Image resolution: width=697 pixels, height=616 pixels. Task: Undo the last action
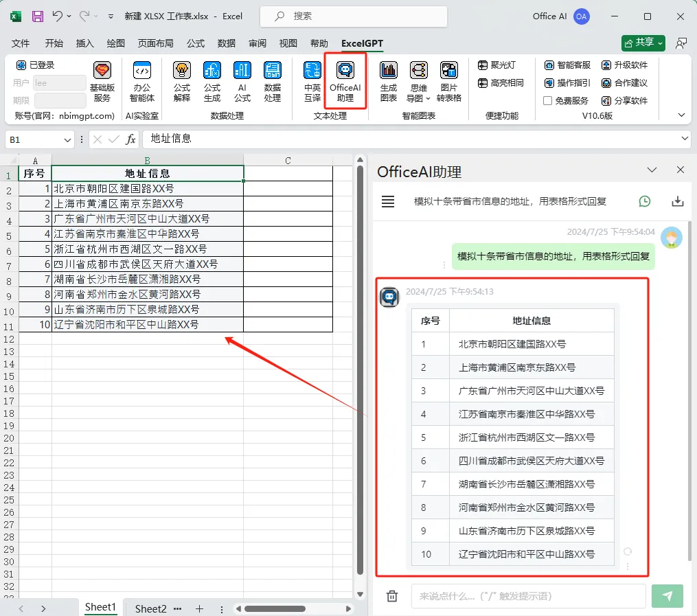pyautogui.click(x=58, y=16)
